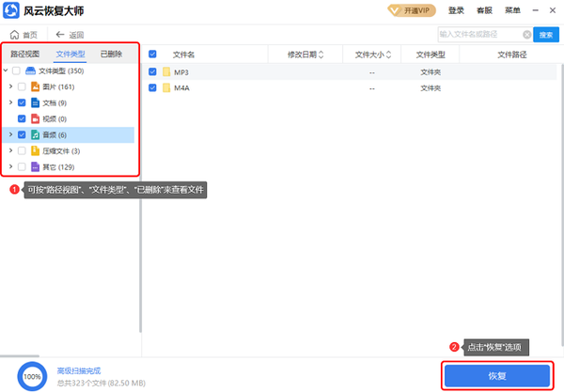Click the 图片 pictures category icon
564x392 pixels.
(x=35, y=86)
